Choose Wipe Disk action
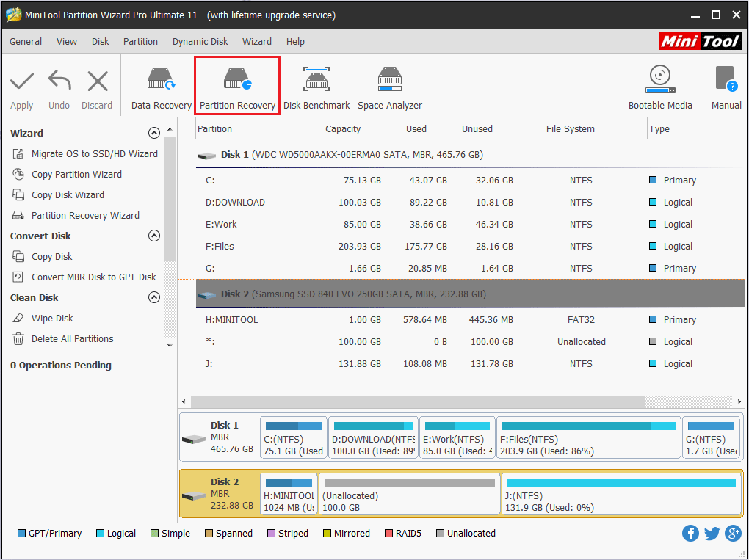 (52, 318)
